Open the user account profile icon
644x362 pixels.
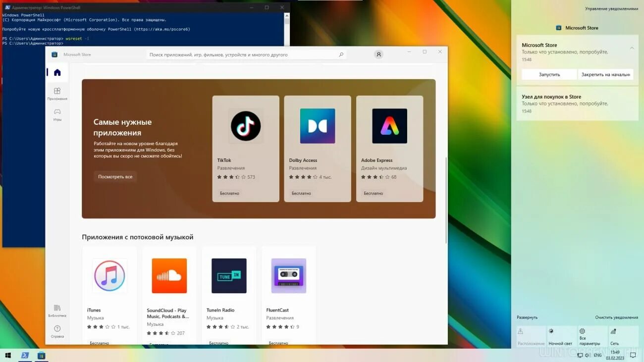[x=378, y=54]
